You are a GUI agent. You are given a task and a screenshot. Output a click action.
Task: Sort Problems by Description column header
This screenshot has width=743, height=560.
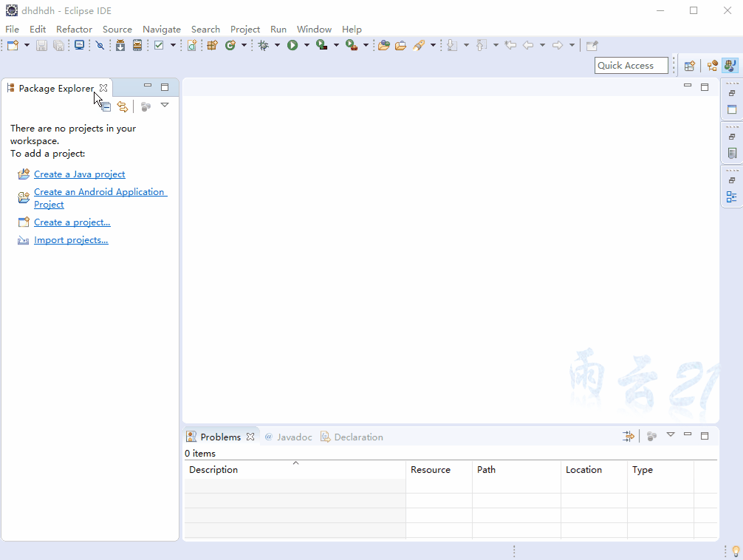coord(295,469)
